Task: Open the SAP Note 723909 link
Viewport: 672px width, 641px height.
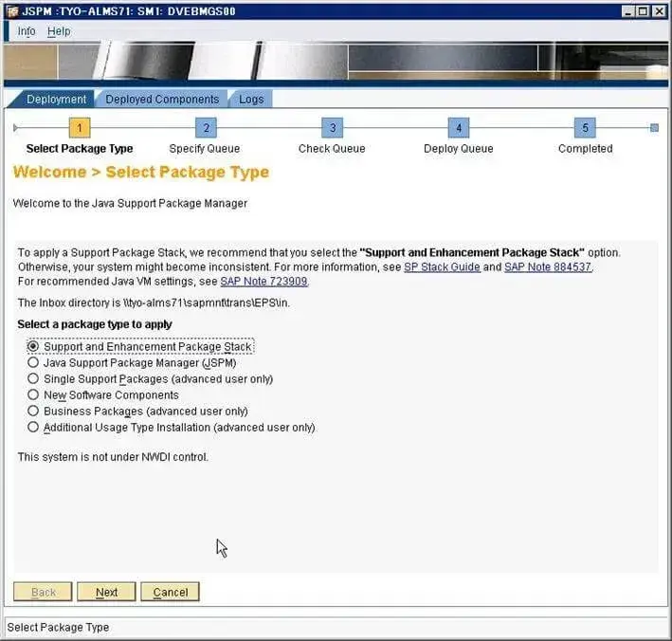Action: [x=263, y=282]
